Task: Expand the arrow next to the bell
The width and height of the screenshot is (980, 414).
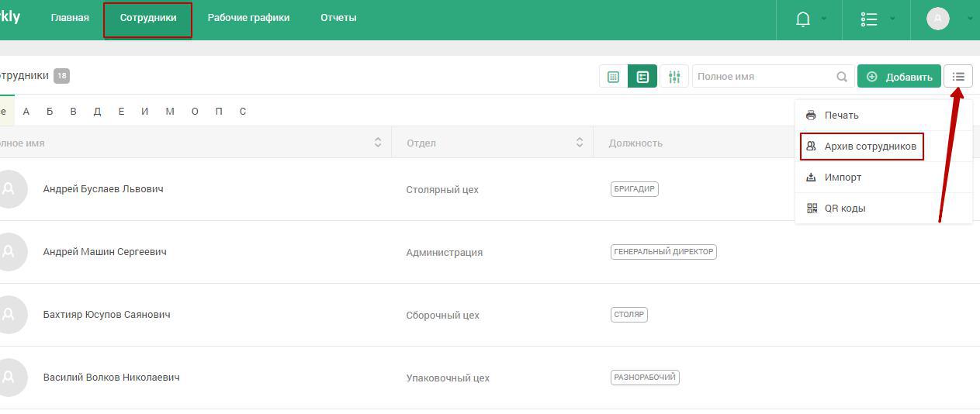Action: [824, 19]
